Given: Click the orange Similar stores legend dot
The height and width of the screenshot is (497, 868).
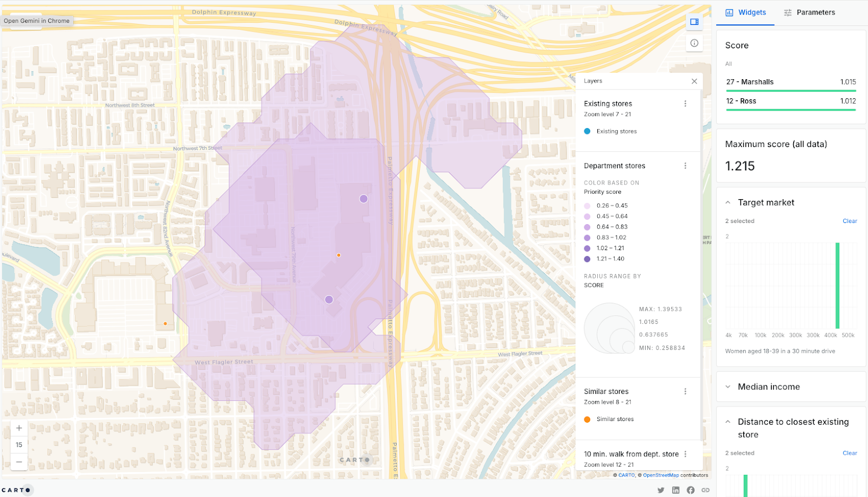Looking at the screenshot, I should [x=587, y=419].
